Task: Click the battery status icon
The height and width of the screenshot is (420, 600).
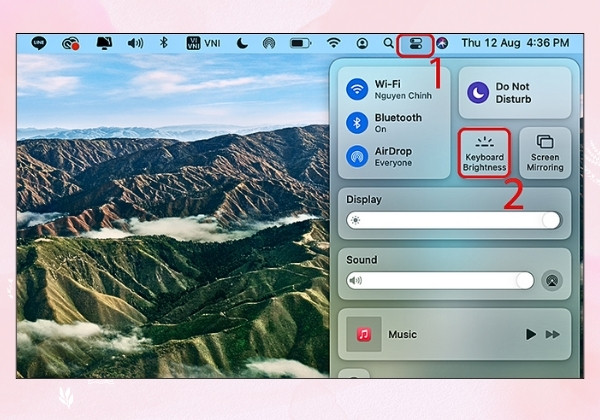Action: click(300, 43)
